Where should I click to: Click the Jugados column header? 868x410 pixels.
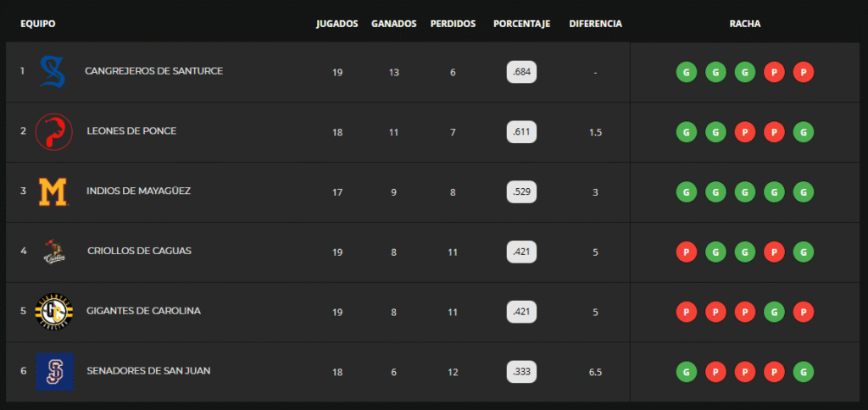[x=337, y=24]
